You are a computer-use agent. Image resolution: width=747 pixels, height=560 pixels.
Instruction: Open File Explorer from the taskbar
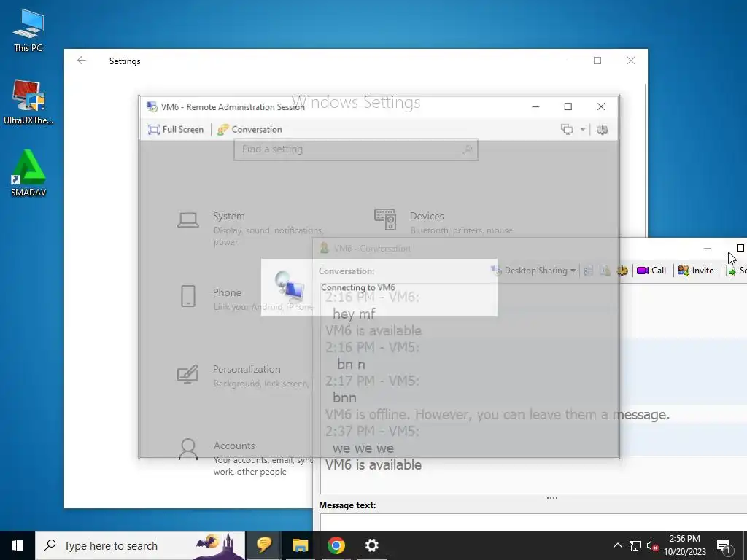pyautogui.click(x=300, y=545)
